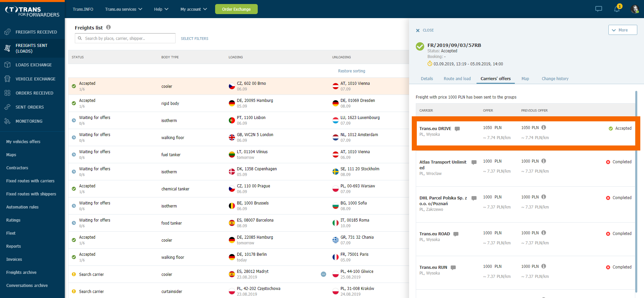The height and width of the screenshot is (298, 644).
Task: Open the messages chat icon in header
Action: (x=599, y=9)
